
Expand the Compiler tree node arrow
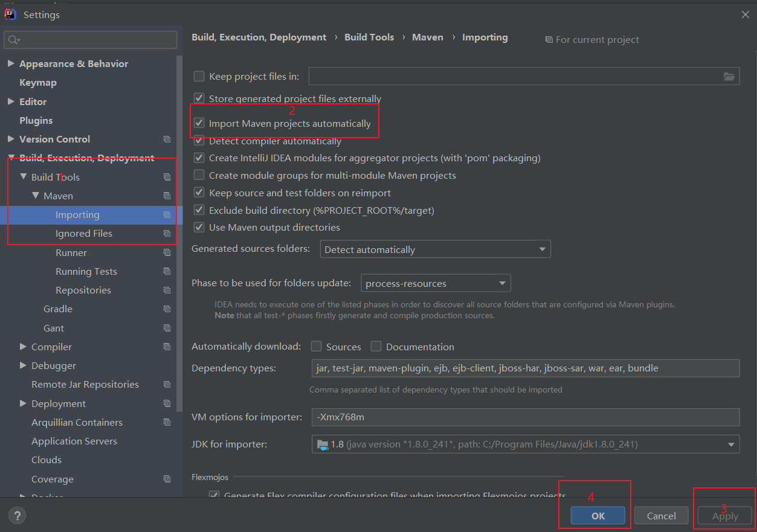(23, 347)
